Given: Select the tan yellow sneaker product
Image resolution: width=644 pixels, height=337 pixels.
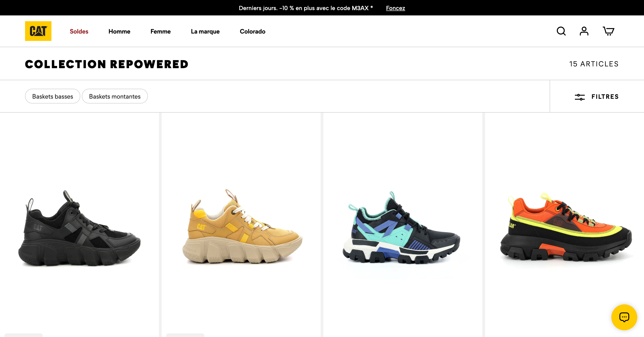Looking at the screenshot, I should [242, 226].
